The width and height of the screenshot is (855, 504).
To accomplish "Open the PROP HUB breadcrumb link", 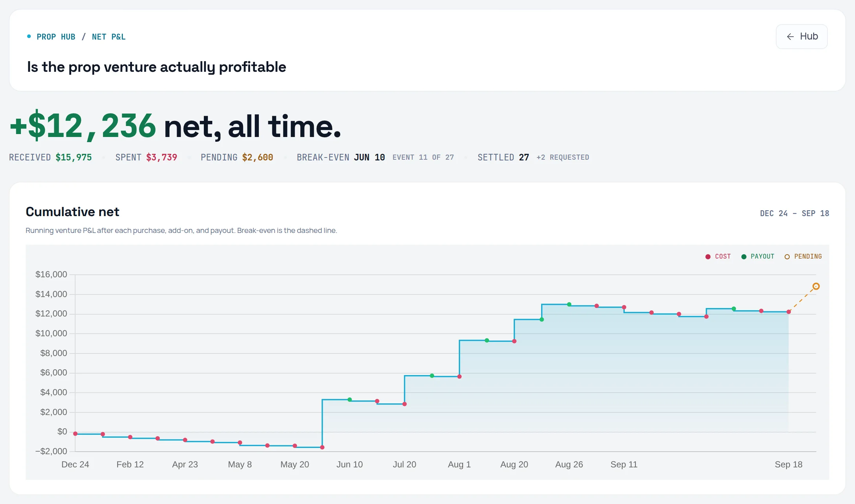I will [x=56, y=37].
